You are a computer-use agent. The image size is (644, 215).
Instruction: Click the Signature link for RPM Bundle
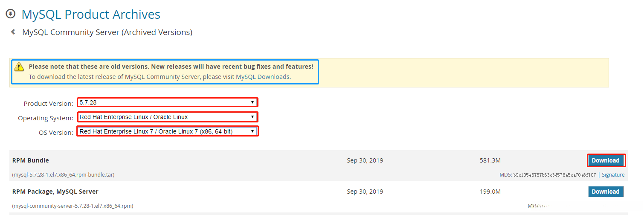click(x=613, y=175)
